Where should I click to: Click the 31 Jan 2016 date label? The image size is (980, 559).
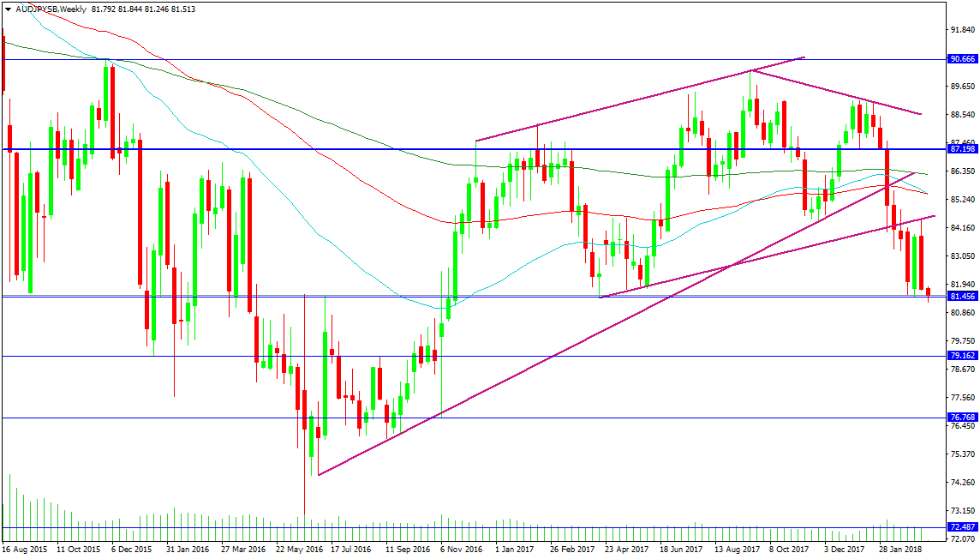(188, 550)
